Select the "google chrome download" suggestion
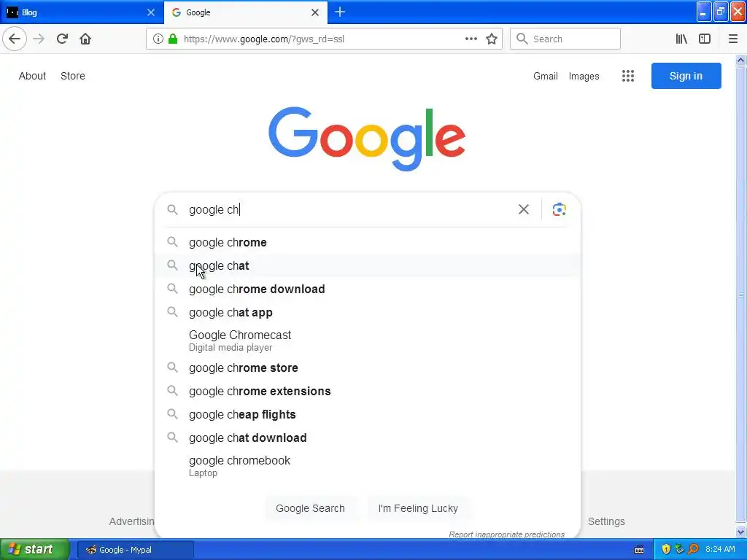 [x=257, y=289]
